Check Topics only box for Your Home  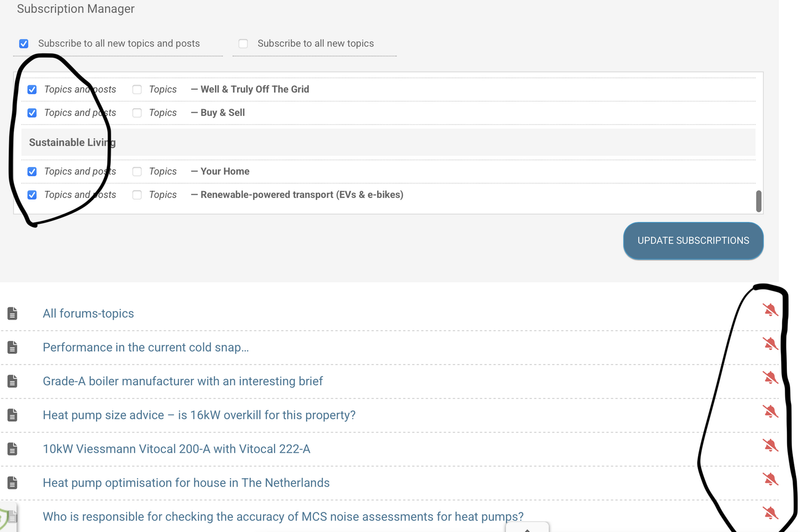click(x=137, y=171)
